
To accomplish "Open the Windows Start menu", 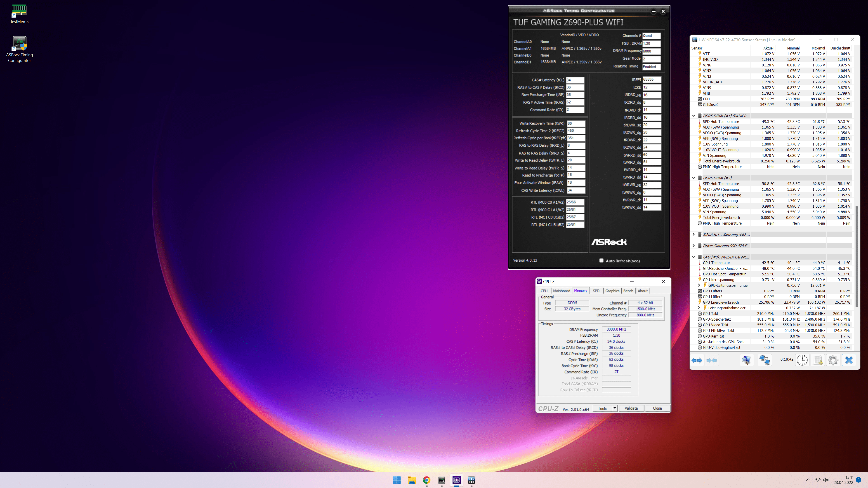I will [397, 480].
